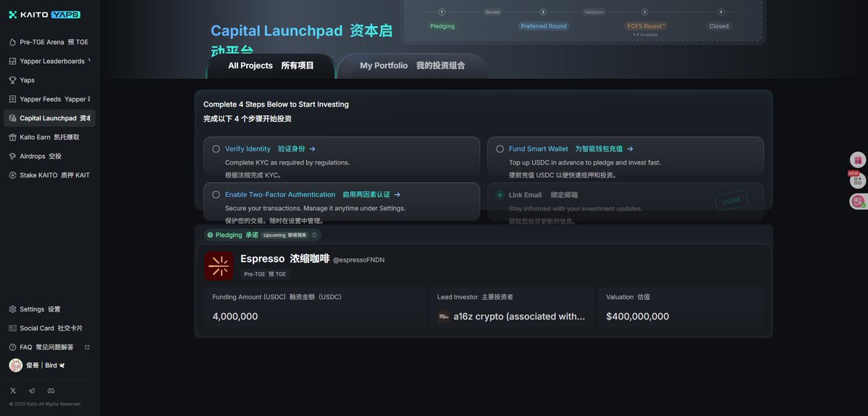Click the flame icon beside Pre-TGE Arena
The height and width of the screenshot is (416, 868).
pyautogui.click(x=13, y=42)
